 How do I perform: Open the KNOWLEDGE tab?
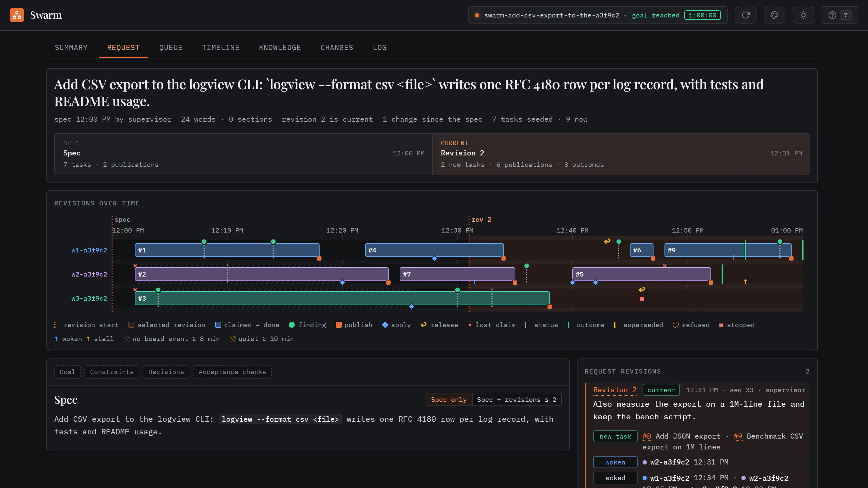[280, 48]
